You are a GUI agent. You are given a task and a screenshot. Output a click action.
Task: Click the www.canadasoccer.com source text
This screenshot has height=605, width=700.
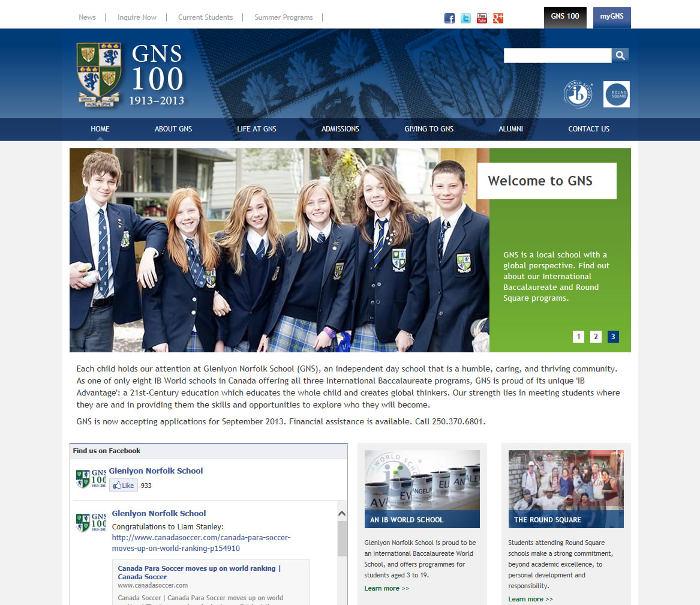click(153, 585)
